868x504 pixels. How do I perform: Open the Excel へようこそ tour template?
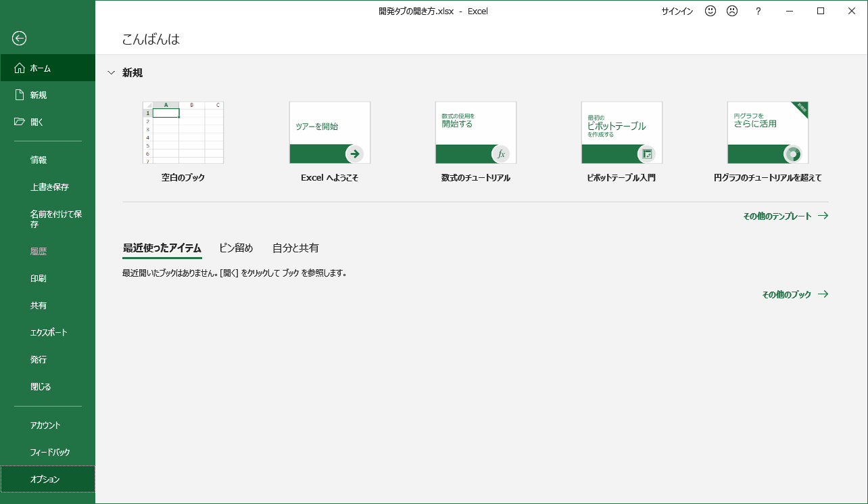pyautogui.click(x=329, y=133)
